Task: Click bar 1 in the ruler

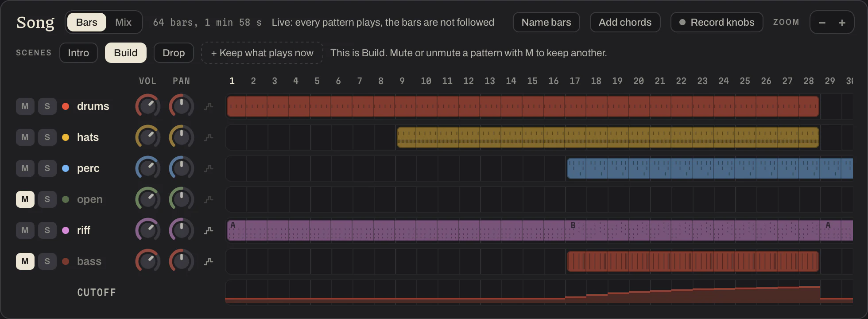Action: [x=232, y=81]
